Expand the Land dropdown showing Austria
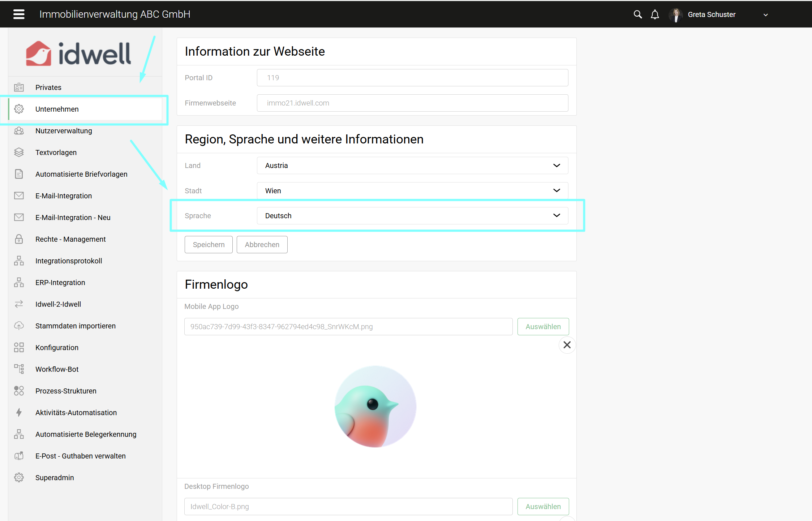This screenshot has height=521, width=812. 412,165
